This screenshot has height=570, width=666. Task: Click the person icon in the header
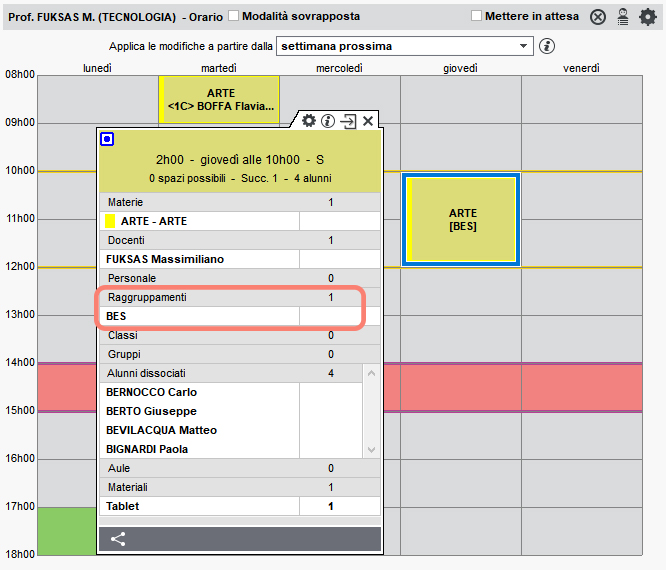(x=623, y=17)
